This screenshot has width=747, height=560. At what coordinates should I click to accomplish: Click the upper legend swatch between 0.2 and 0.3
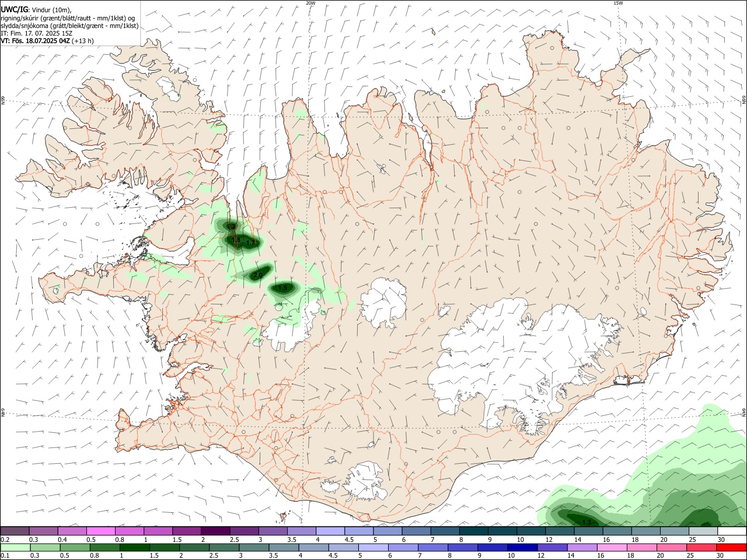(14, 531)
